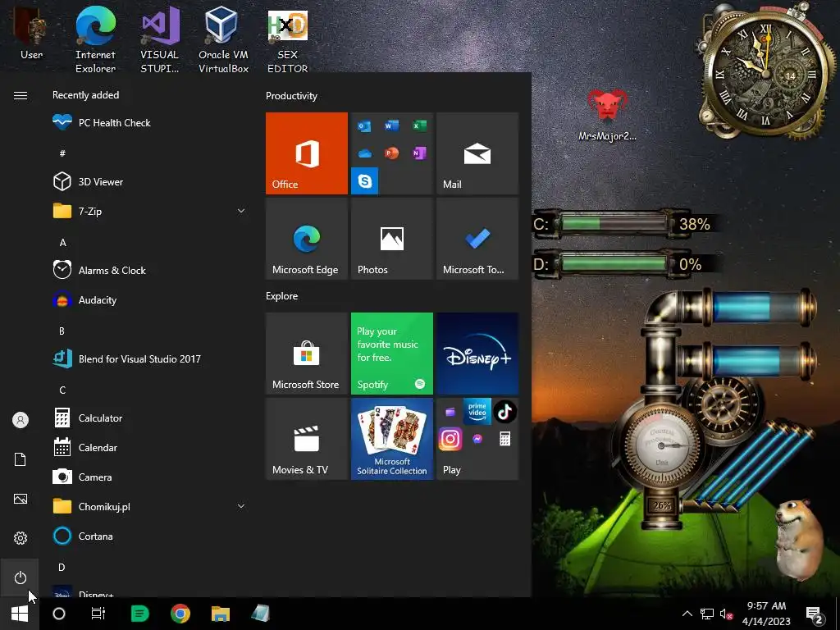Viewport: 840px width, 630px height.
Task: Open 3D Viewer in app list
Action: pos(150,181)
